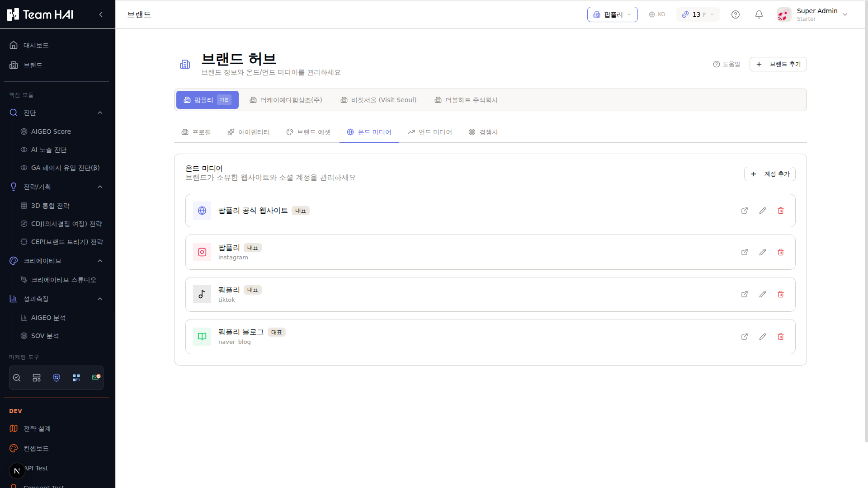Screen dimensions: 868x488
Task: Open external link for tiktok account
Action: pos(745,294)
